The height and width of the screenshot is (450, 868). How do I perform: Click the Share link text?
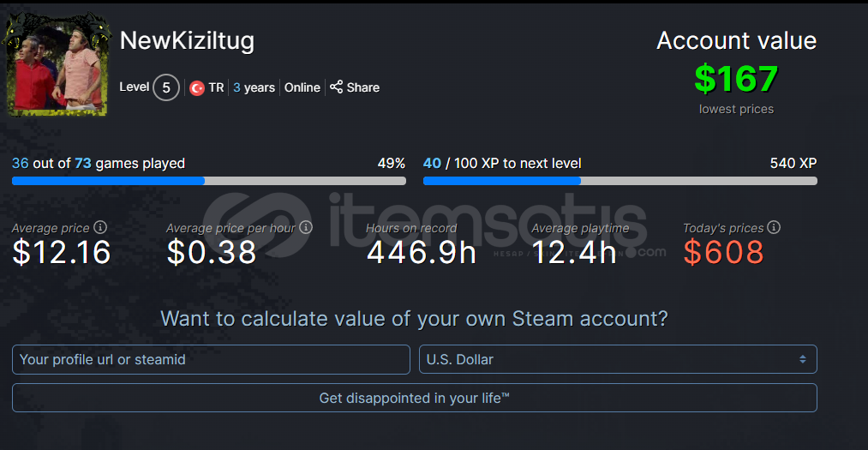tap(363, 87)
